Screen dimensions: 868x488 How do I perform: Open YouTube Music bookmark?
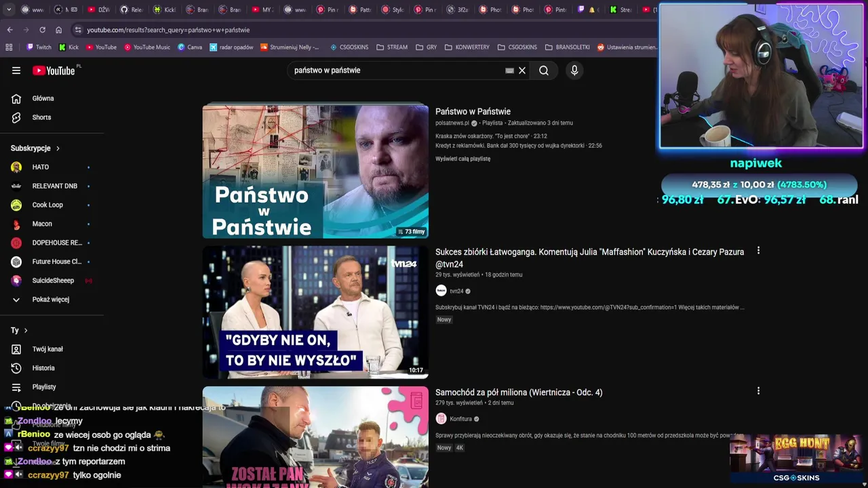(146, 47)
